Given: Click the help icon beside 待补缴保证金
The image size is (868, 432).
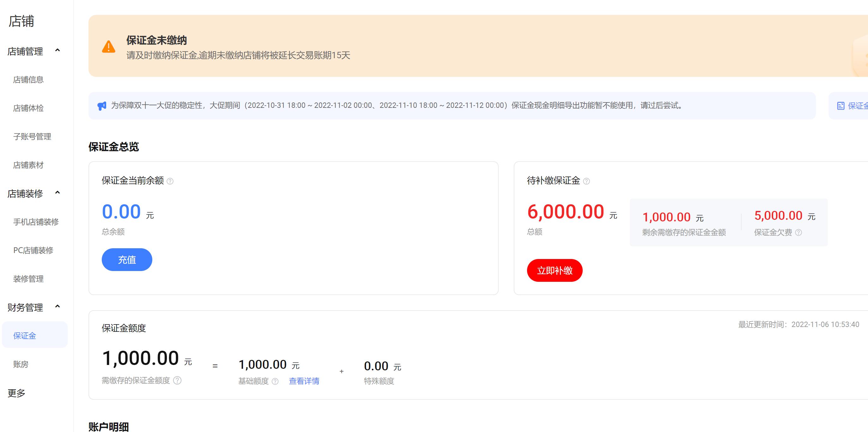Looking at the screenshot, I should tap(587, 181).
